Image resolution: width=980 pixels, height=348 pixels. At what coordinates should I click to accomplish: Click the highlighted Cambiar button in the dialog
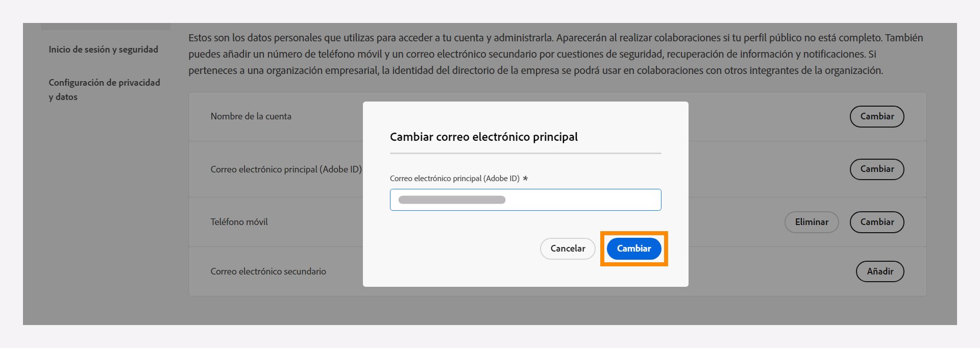[x=633, y=248]
